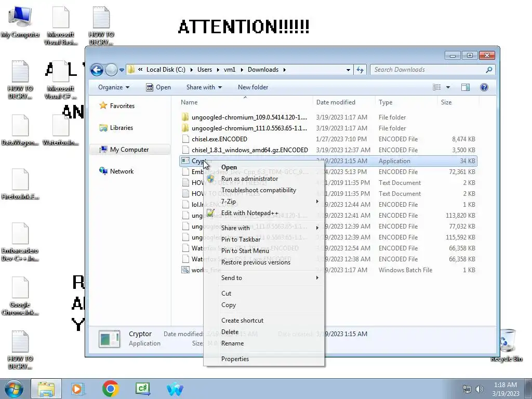This screenshot has width=532, height=399.
Task: Select Network in navigation pane
Action: pyautogui.click(x=116, y=171)
